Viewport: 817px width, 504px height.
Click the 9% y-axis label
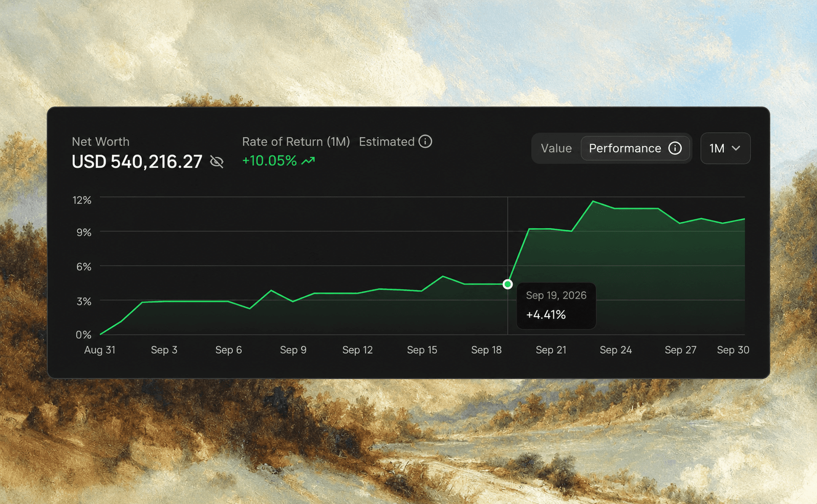click(x=84, y=232)
